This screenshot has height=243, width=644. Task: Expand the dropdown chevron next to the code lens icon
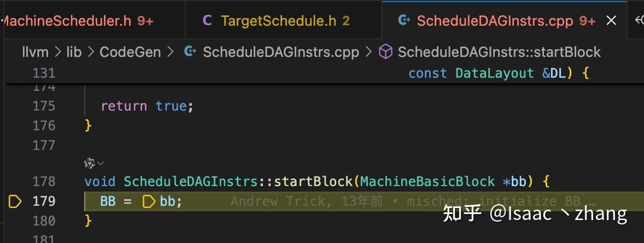pos(101,163)
